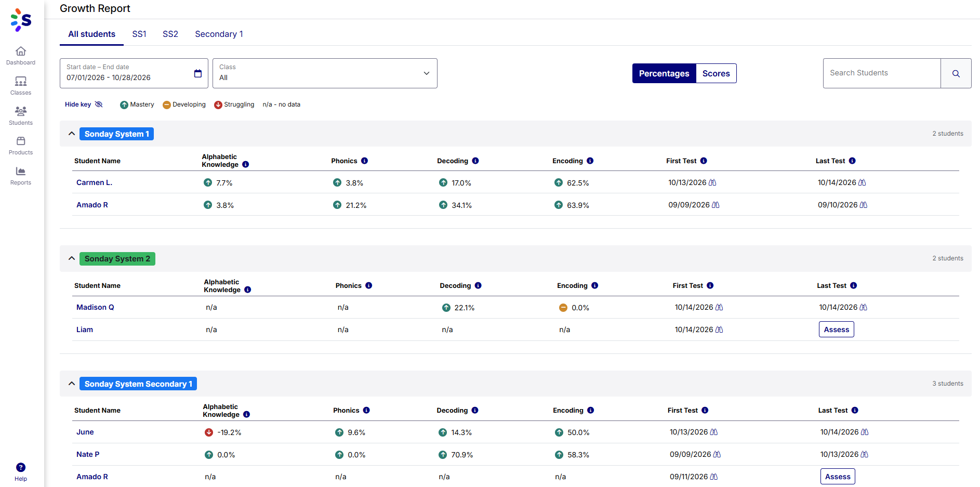Hide the key legend

84,104
